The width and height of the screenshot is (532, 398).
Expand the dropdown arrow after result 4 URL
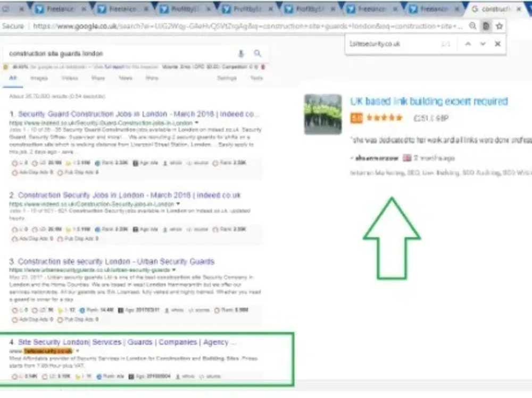pyautogui.click(x=77, y=351)
